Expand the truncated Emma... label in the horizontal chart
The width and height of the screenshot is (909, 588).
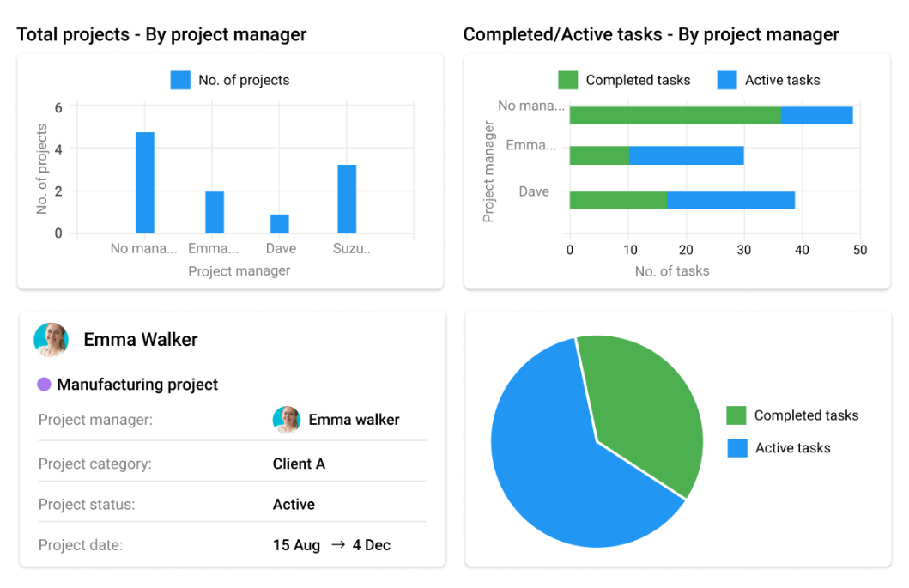pos(532,145)
